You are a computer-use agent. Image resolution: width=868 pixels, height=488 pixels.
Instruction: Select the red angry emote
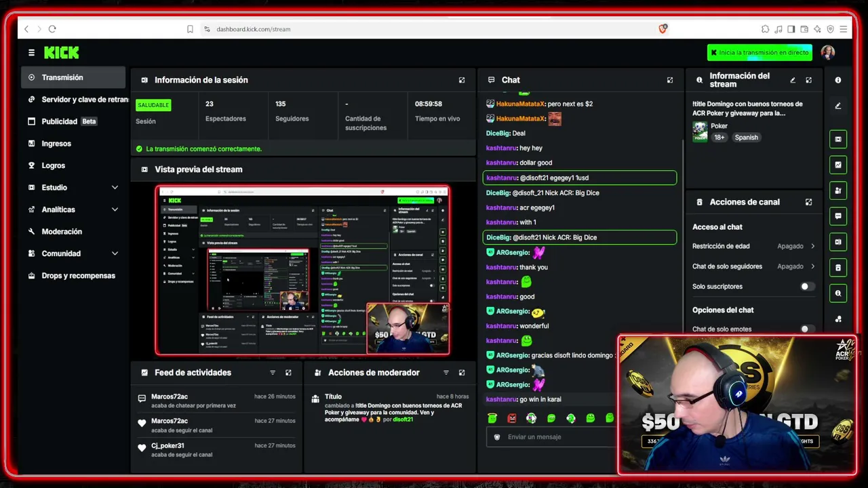[512, 418]
